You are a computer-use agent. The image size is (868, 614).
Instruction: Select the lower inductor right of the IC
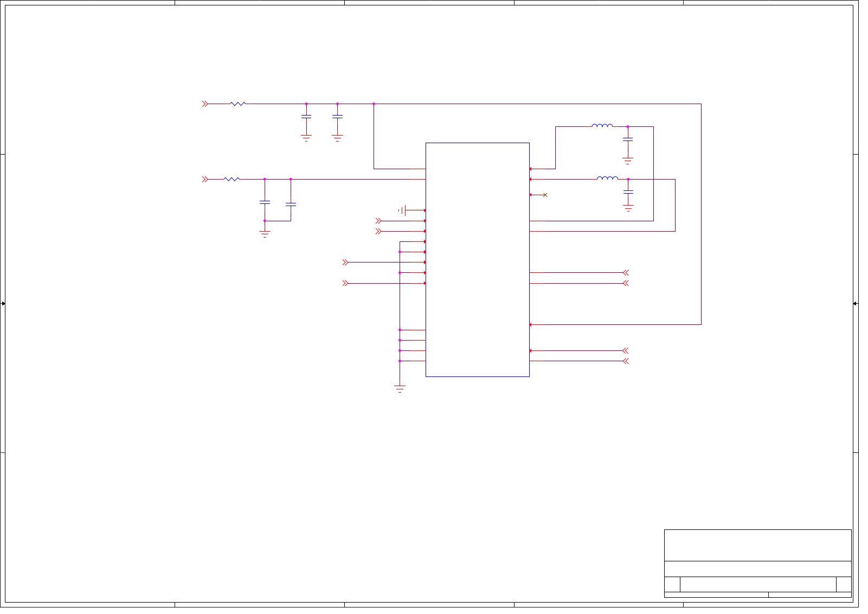(x=607, y=177)
